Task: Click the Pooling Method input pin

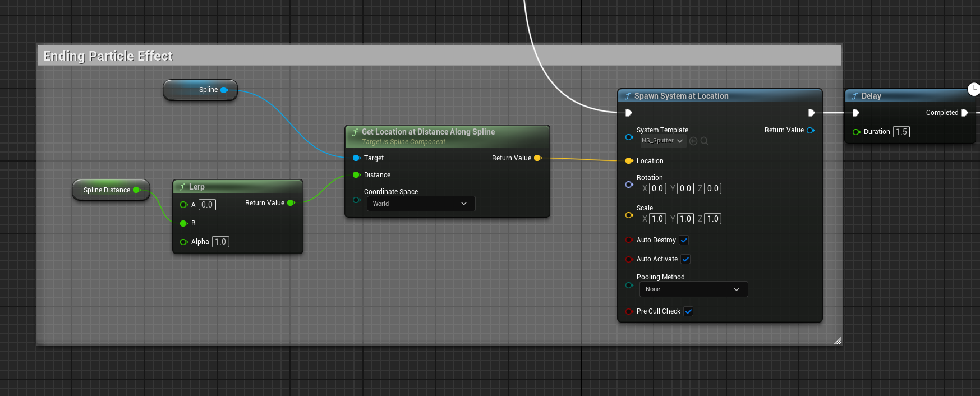Action: pyautogui.click(x=629, y=285)
